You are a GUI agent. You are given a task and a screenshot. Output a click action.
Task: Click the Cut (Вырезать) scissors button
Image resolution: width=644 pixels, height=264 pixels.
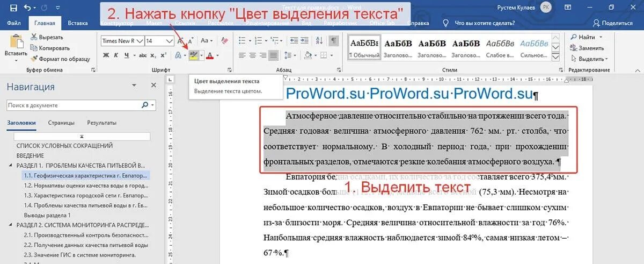point(47,37)
